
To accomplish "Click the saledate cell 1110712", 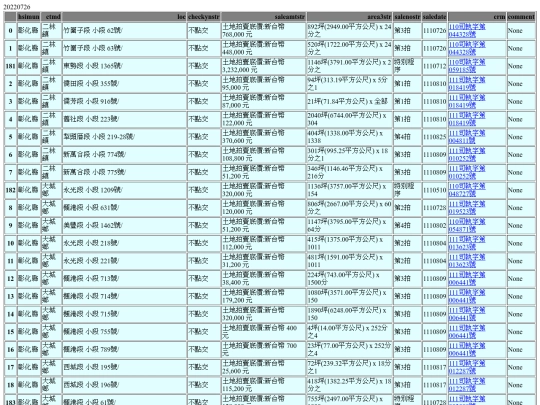I will 435,66.
